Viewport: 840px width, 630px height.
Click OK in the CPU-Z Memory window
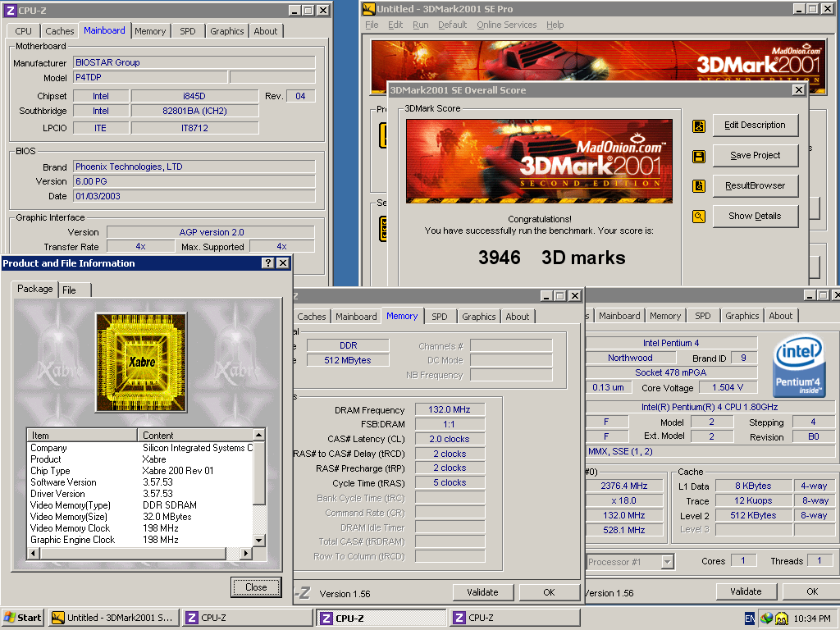549,592
